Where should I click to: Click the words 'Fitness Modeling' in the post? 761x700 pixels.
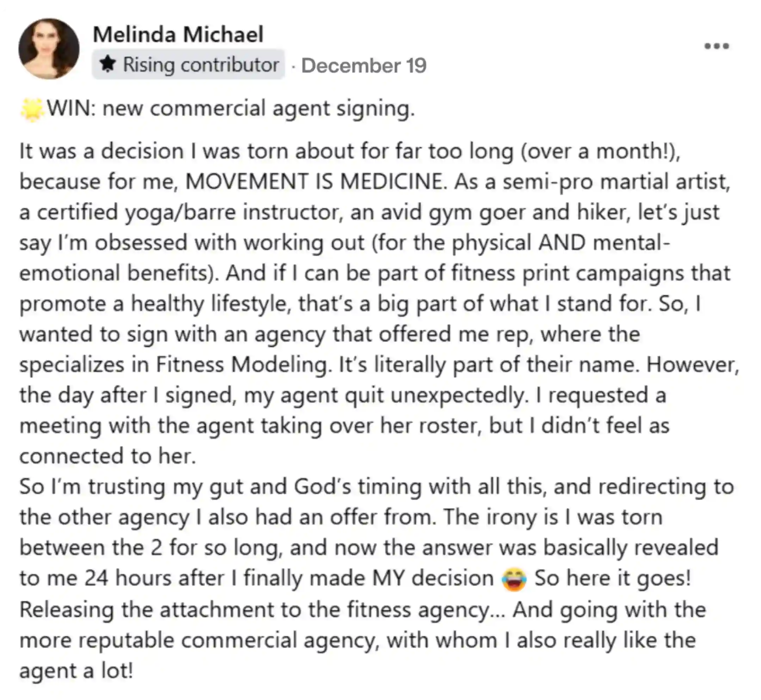[242, 365]
